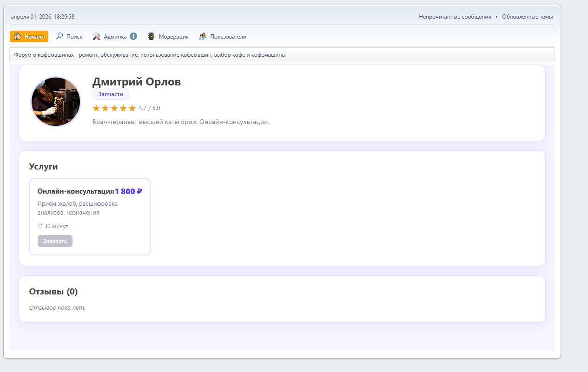
Task: Click the traffic light icon for Модерация
Action: click(x=152, y=36)
